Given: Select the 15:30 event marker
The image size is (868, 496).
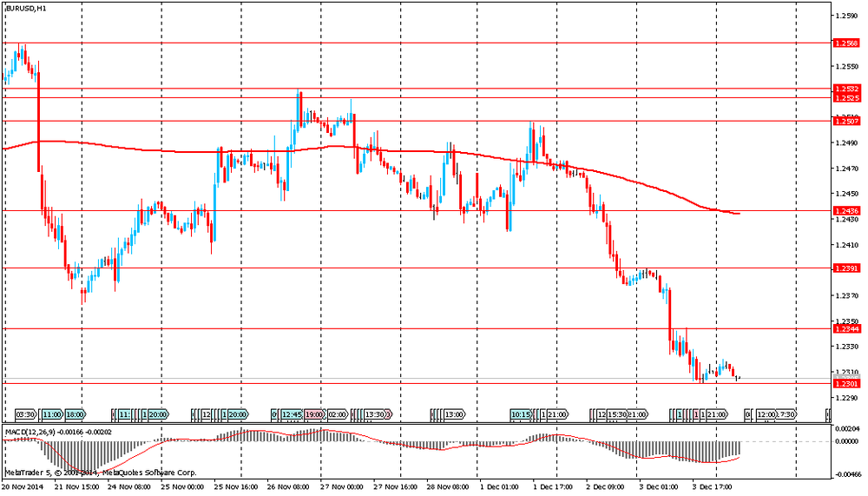Looking at the screenshot, I should tap(616, 414).
